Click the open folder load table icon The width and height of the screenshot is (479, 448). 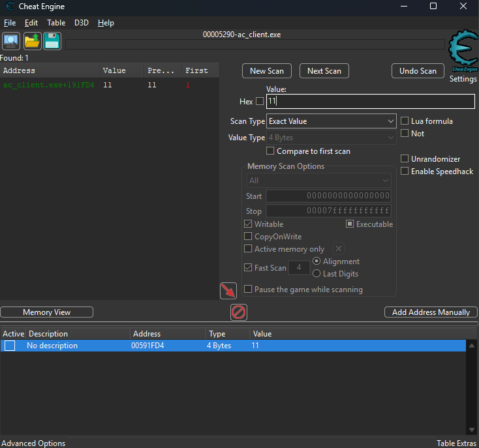(32, 41)
